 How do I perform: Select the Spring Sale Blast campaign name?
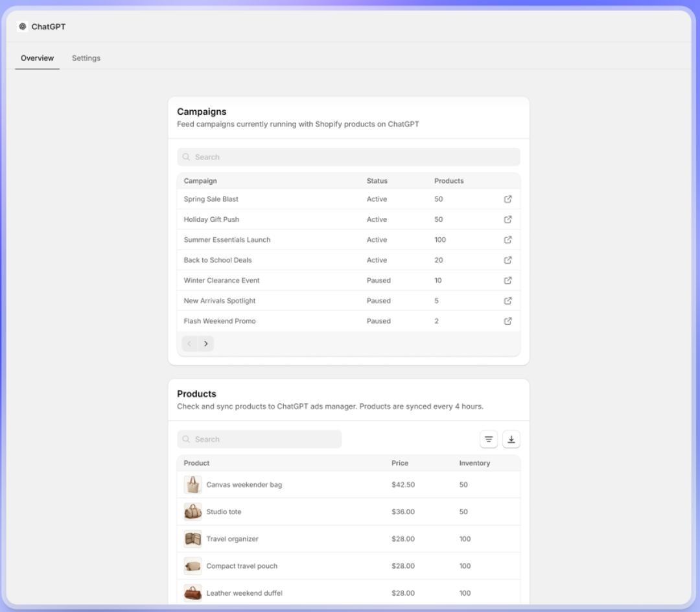(x=211, y=199)
